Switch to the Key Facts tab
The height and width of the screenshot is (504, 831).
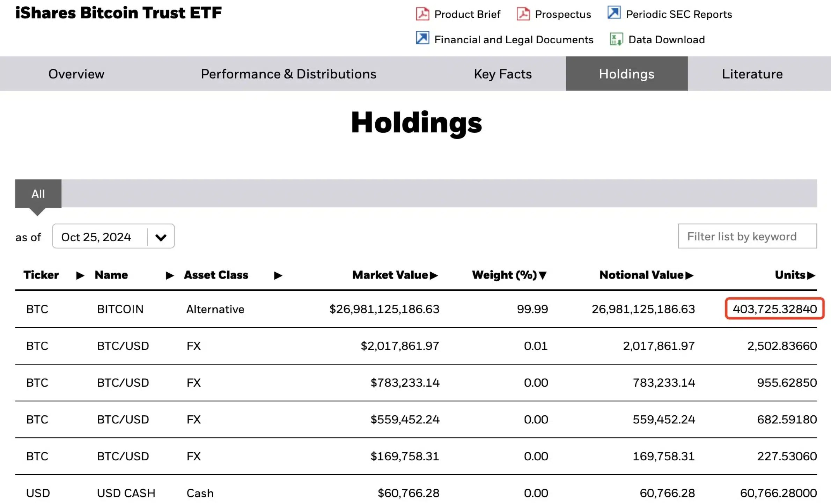pyautogui.click(x=503, y=74)
